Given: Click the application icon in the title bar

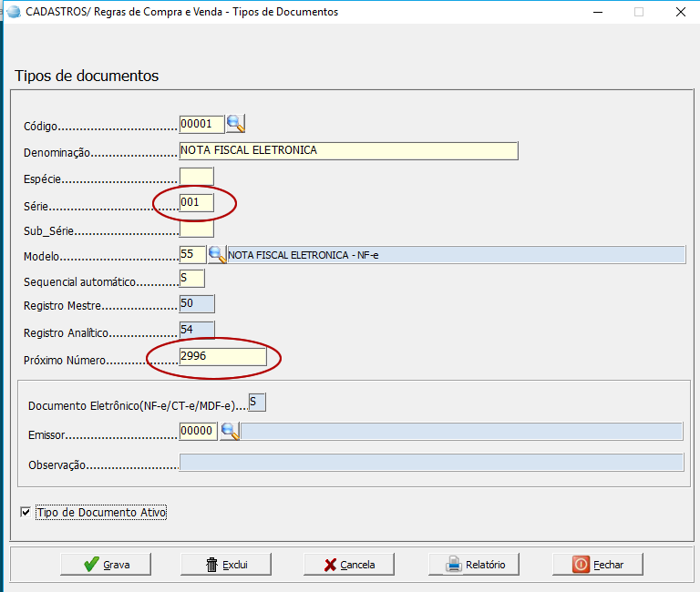Looking at the screenshot, I should 13,12.
